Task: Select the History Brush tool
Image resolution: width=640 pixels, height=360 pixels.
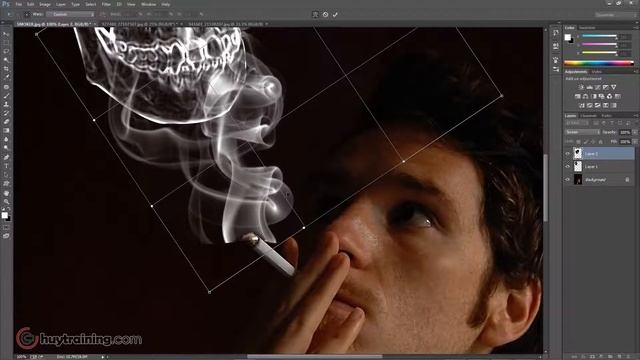Action: coord(6,113)
